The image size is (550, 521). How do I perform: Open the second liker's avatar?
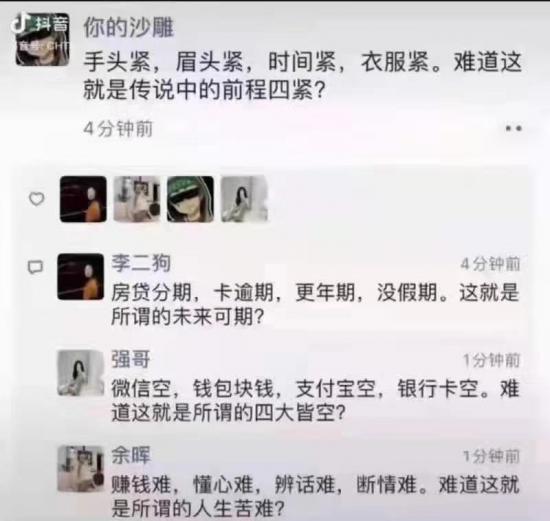[137, 199]
